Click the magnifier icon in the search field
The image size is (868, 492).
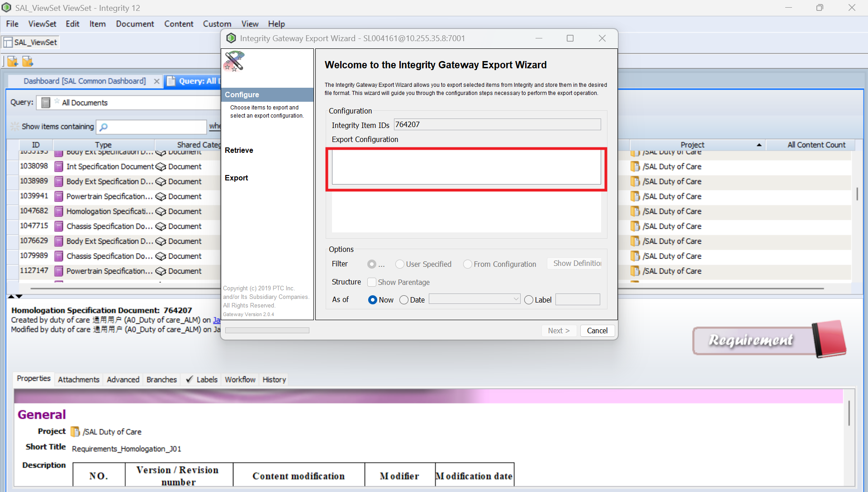[104, 127]
